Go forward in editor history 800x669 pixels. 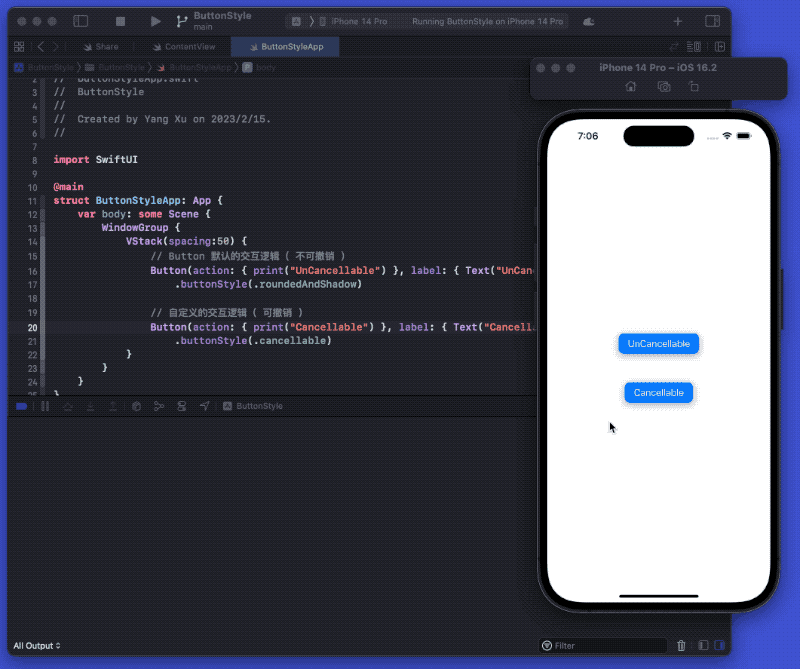tap(56, 46)
